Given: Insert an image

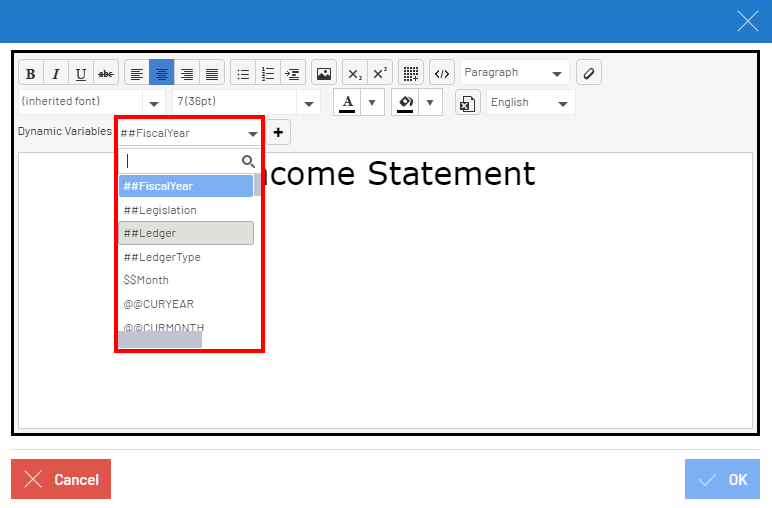Looking at the screenshot, I should coord(323,73).
